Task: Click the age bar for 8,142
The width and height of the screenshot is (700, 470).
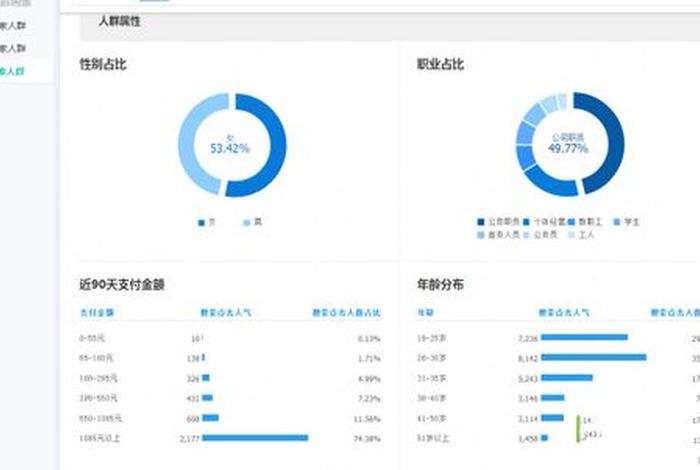Action: pos(594,357)
